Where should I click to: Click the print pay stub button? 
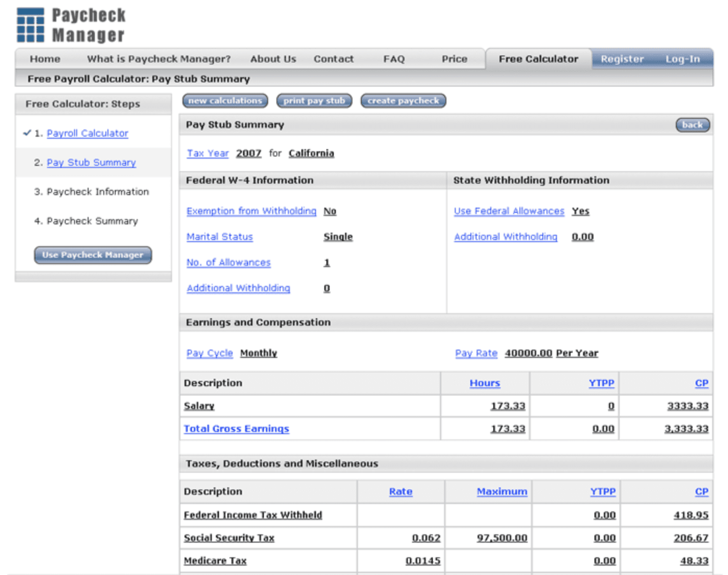[314, 101]
